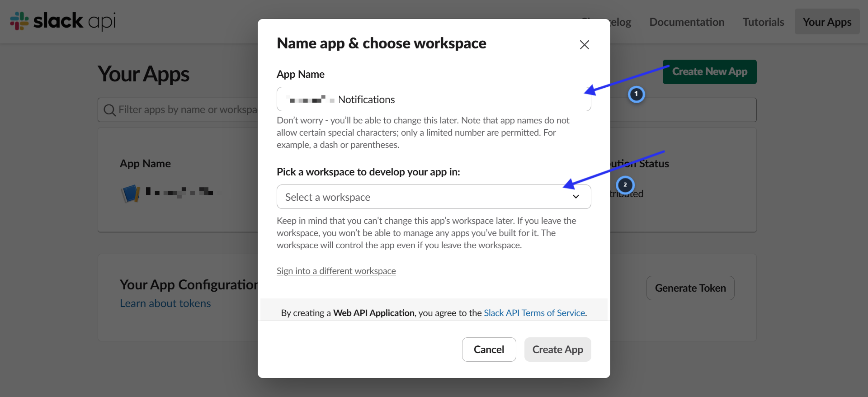The image size is (868, 397).
Task: Click the Your Apps page heading
Action: pyautogui.click(x=143, y=74)
